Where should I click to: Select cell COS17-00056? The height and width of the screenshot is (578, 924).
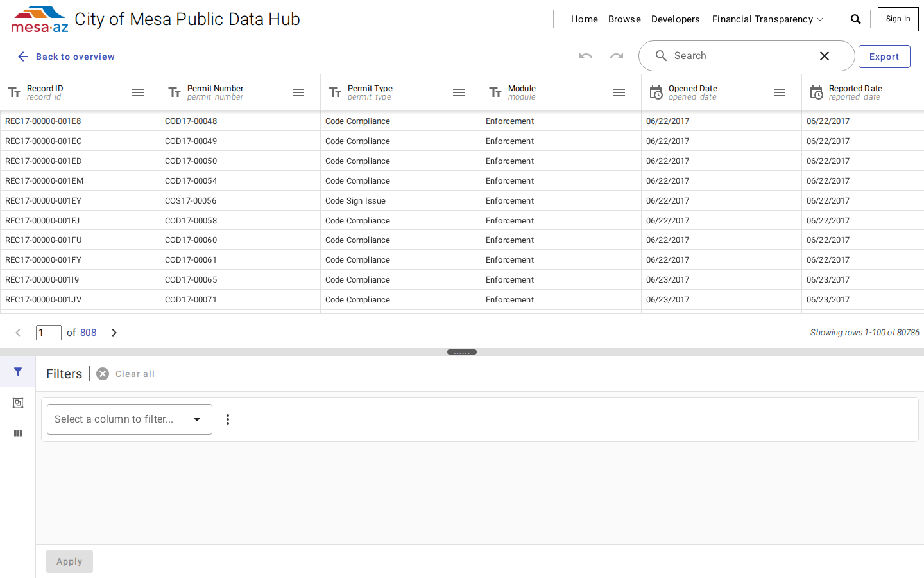(x=241, y=200)
